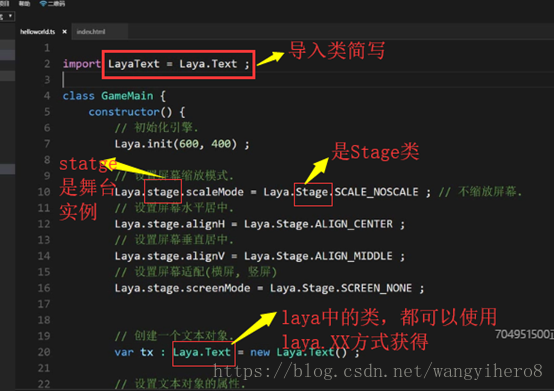Click line number 17 in the gutter
The image size is (554, 391).
coord(44,304)
